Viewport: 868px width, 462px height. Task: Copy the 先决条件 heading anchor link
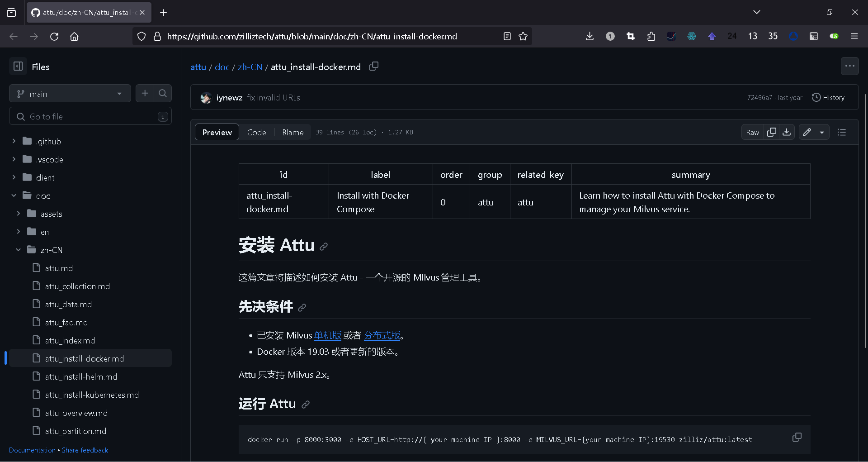point(302,308)
